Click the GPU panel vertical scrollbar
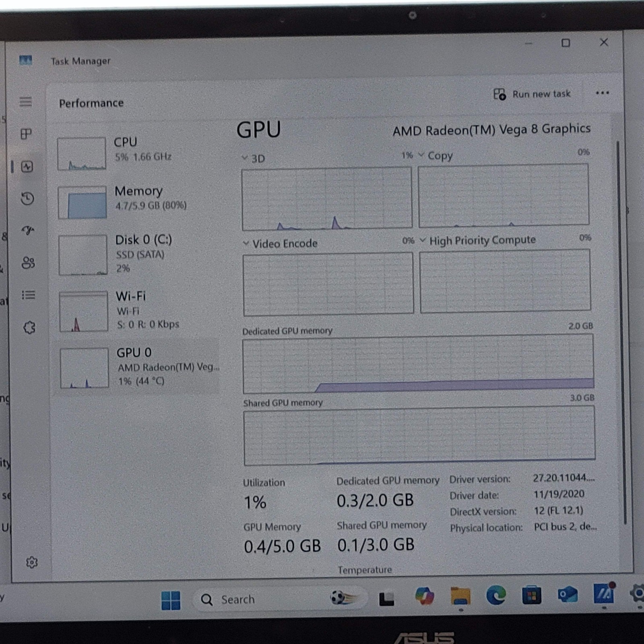This screenshot has width=644, height=644. (x=621, y=332)
